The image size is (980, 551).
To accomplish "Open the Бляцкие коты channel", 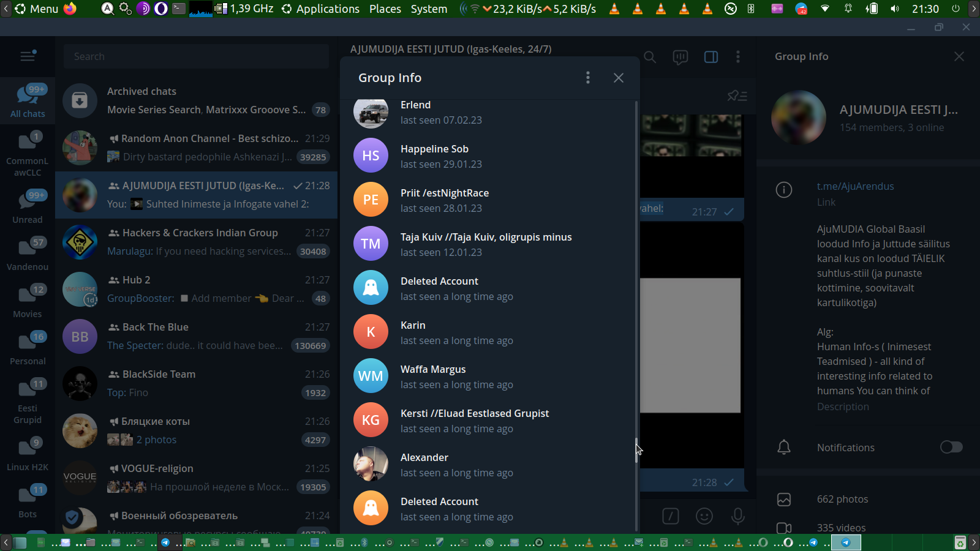I will click(196, 430).
